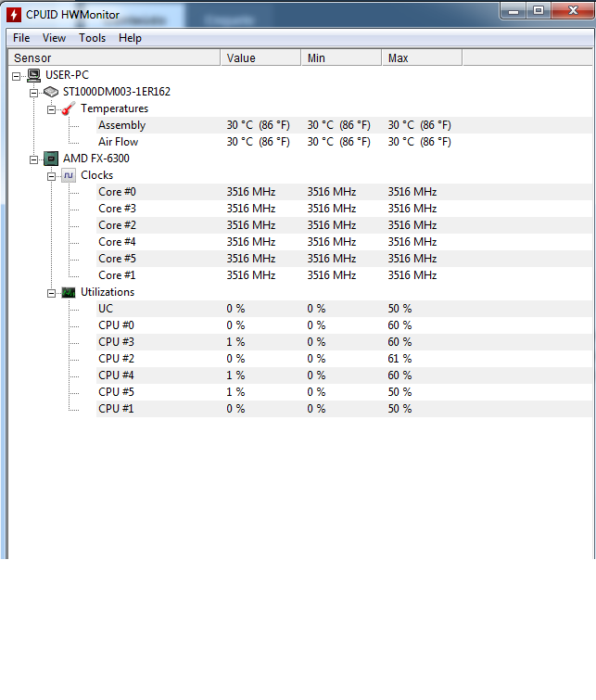Viewport: 596px width, 700px height.
Task: Select the Core #5 clock row
Action: (x=344, y=259)
